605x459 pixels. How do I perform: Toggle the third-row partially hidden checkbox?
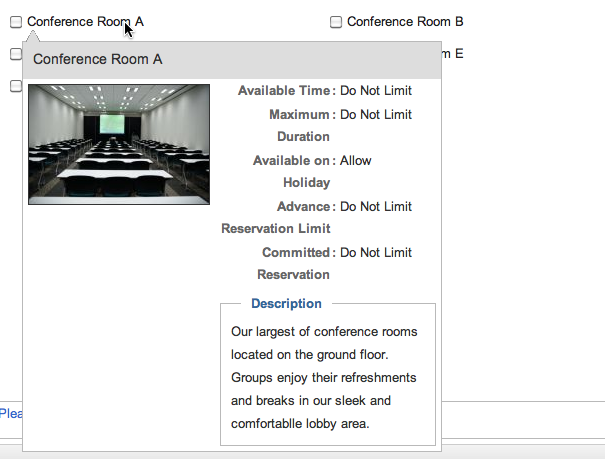tap(16, 86)
